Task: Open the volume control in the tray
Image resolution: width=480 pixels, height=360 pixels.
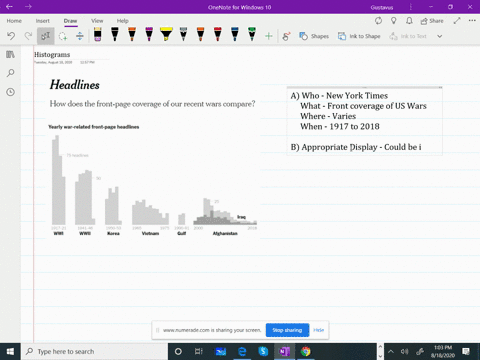Action: [404, 351]
